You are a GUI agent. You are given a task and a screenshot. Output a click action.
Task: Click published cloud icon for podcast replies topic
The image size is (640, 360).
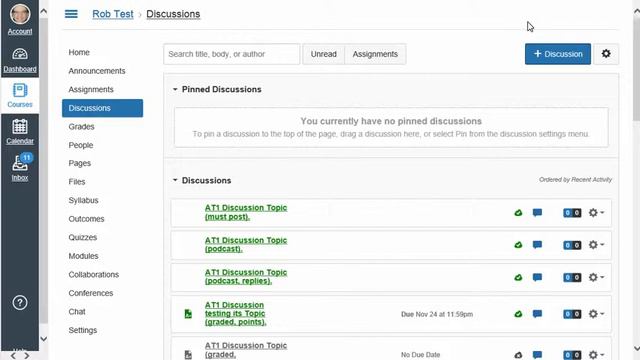(x=518, y=278)
